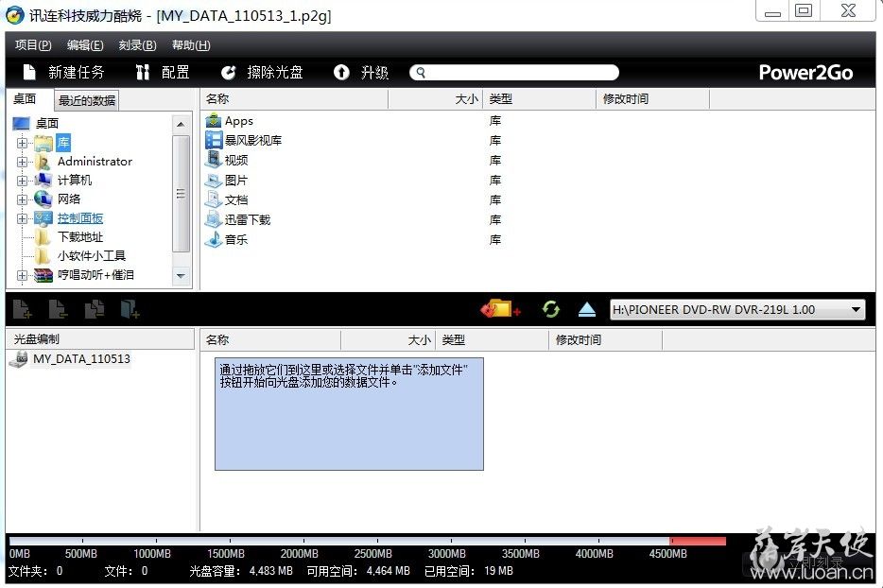Click the magnifier icon in search box

pyautogui.click(x=421, y=73)
